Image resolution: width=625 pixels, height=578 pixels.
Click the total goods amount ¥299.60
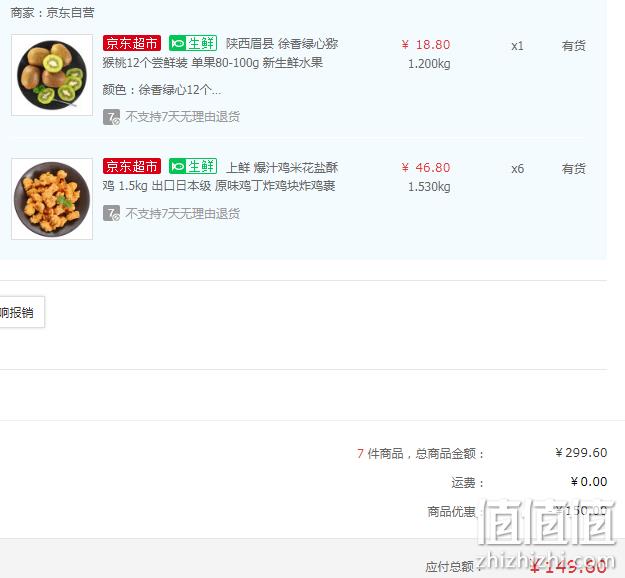click(581, 453)
